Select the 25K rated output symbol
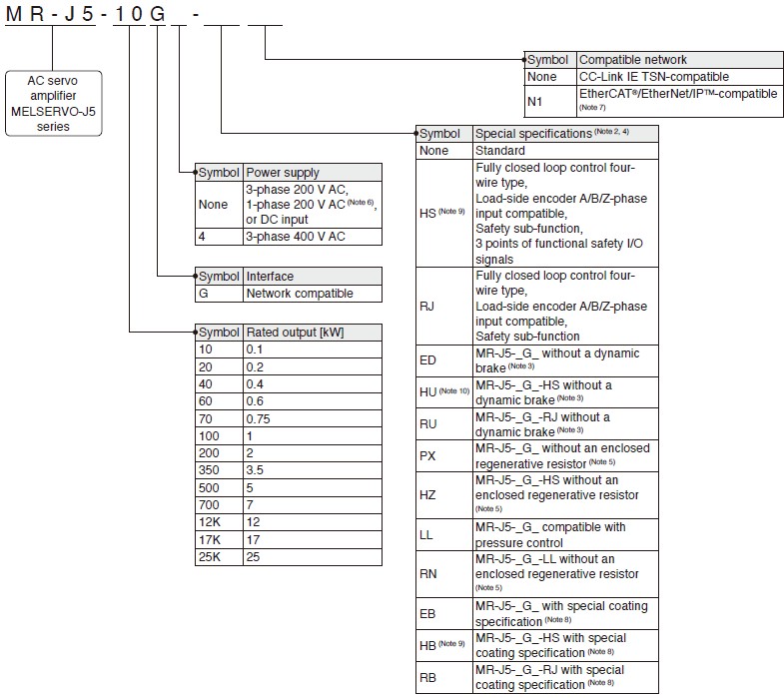784x698 pixels. [x=218, y=556]
